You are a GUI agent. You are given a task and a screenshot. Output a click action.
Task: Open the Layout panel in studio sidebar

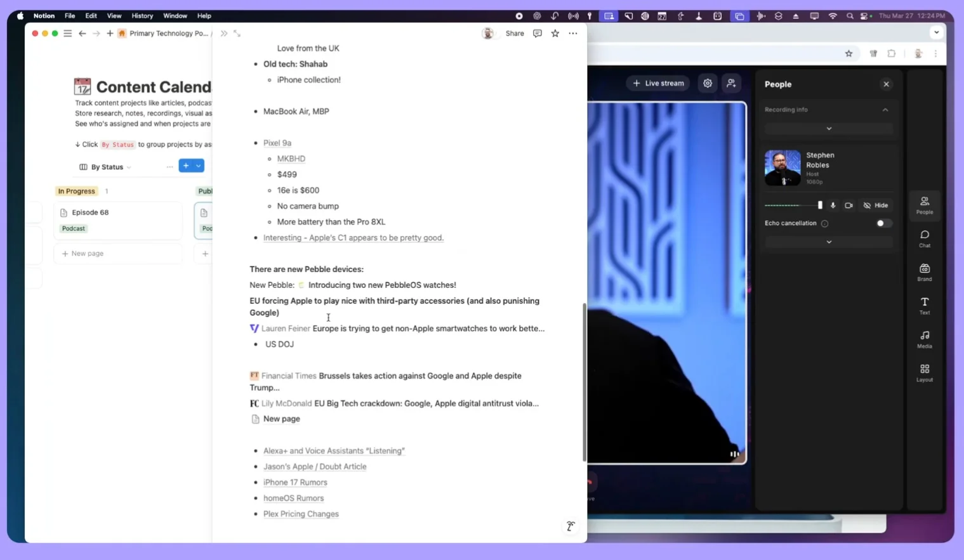925,373
